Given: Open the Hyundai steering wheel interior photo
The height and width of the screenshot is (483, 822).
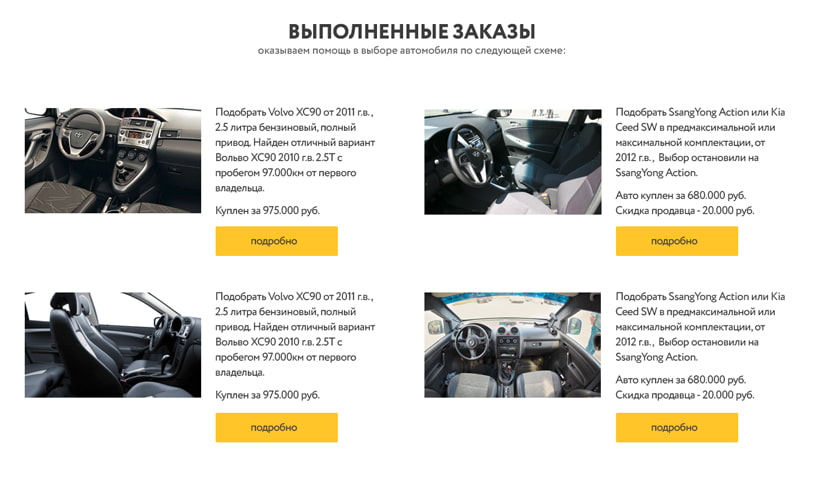Looking at the screenshot, I should click(513, 162).
